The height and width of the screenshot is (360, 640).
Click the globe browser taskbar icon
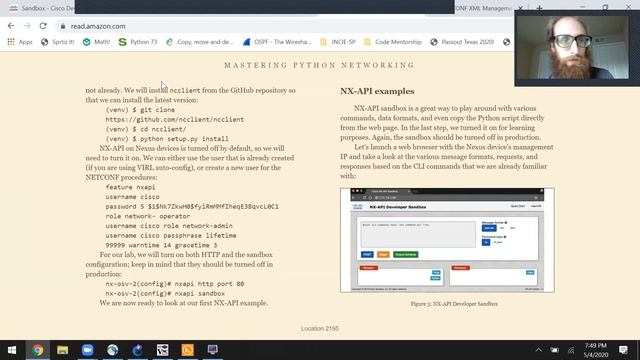(x=112, y=350)
